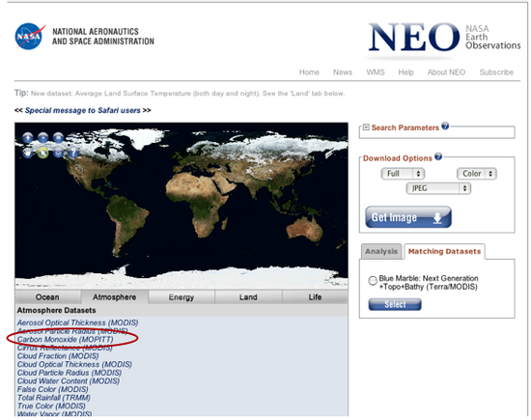This screenshot has width=531, height=420.
Task: Open help icon beside Search Parameters
Action: pyautogui.click(x=445, y=126)
